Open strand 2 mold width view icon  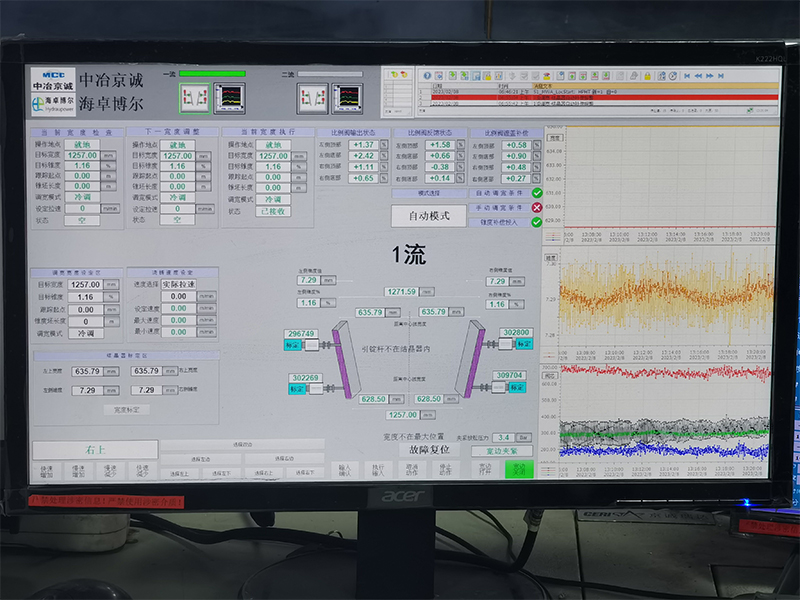pyautogui.click(x=312, y=98)
